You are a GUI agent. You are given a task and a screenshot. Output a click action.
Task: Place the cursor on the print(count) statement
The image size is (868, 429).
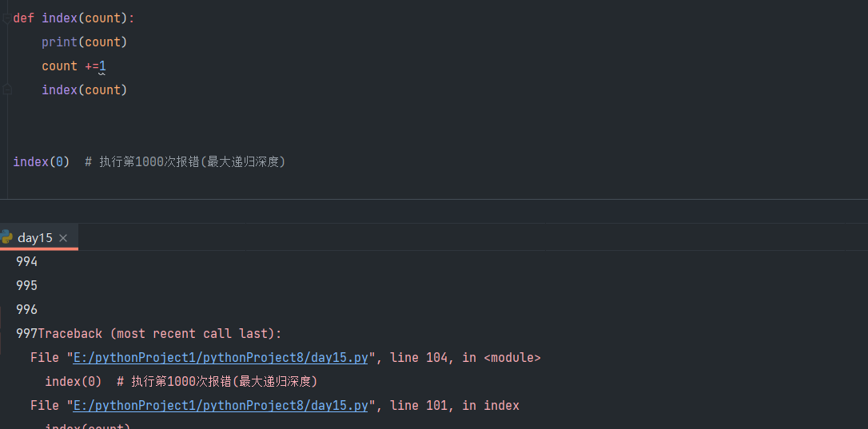click(84, 42)
